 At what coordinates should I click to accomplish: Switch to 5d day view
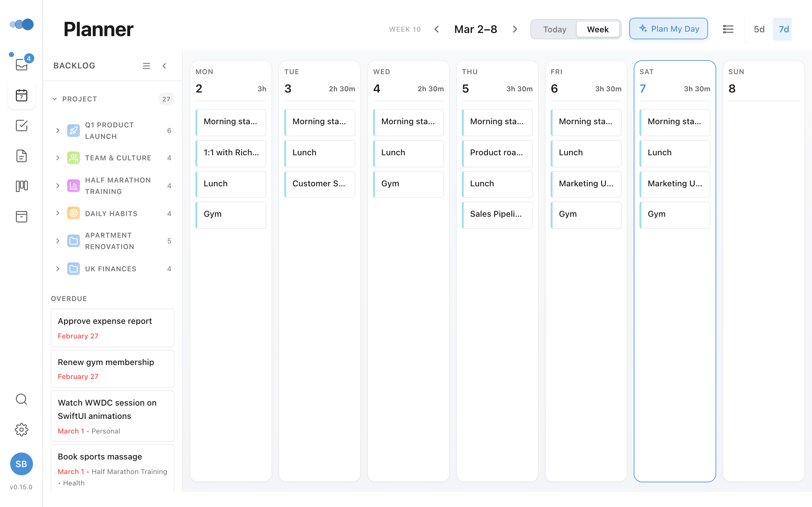759,29
